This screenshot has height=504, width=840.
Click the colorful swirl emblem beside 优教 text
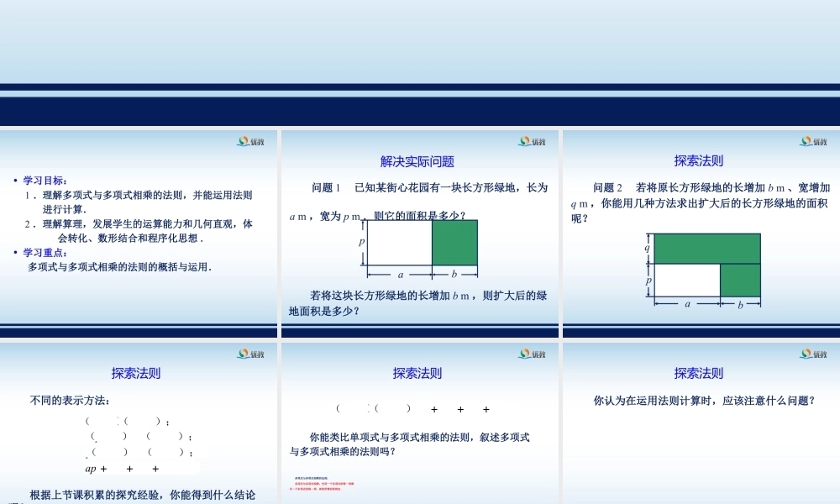tap(245, 142)
